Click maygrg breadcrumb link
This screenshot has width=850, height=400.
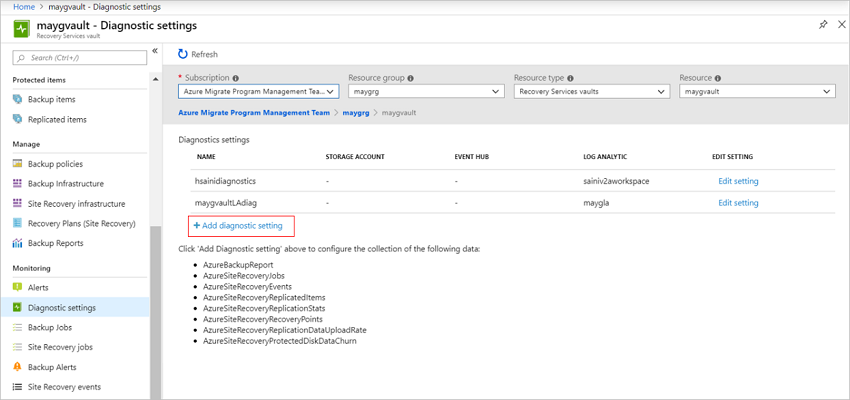pyautogui.click(x=356, y=113)
